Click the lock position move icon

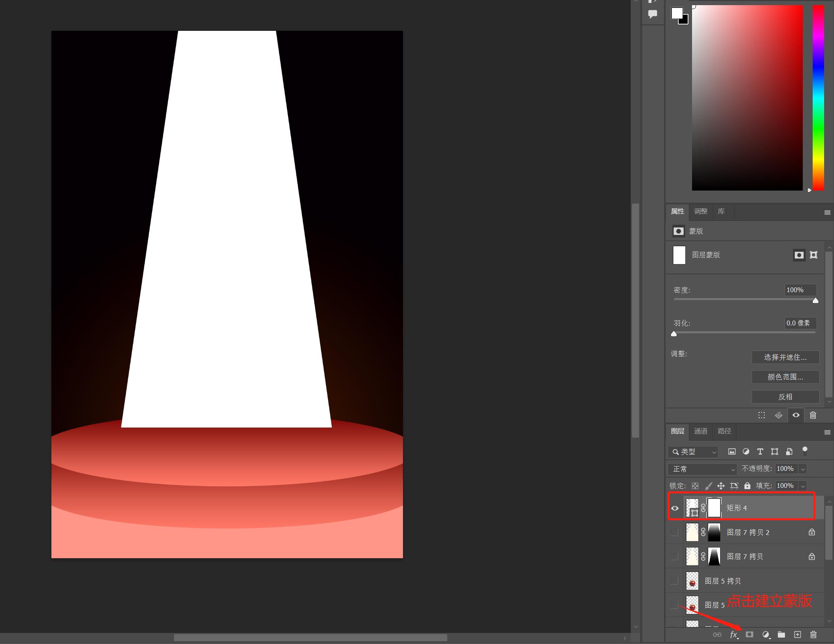[721, 486]
